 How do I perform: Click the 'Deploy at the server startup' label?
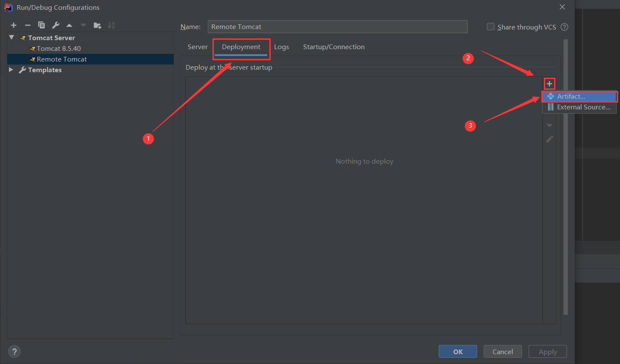[x=229, y=68]
